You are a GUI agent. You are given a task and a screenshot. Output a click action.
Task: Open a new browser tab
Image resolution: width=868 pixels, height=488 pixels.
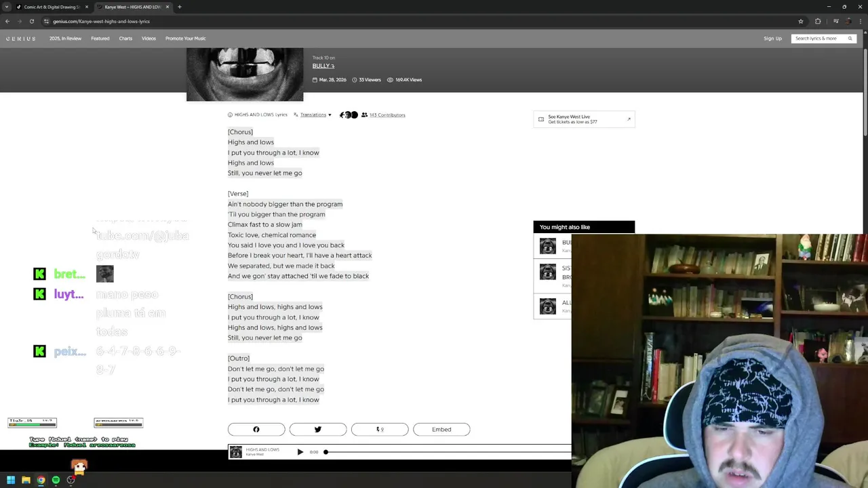pos(179,7)
